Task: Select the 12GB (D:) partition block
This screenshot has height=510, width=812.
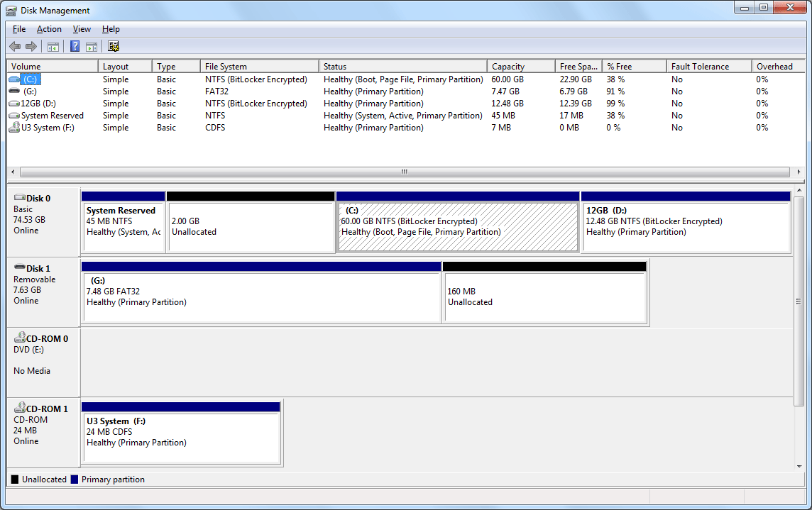Action: click(x=686, y=222)
